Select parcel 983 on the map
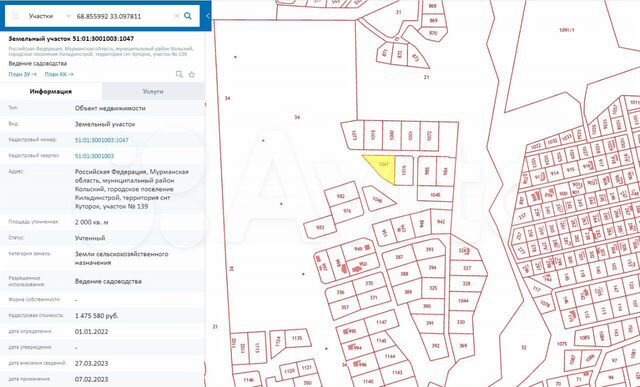This screenshot has height=387, width=640. (x=320, y=227)
